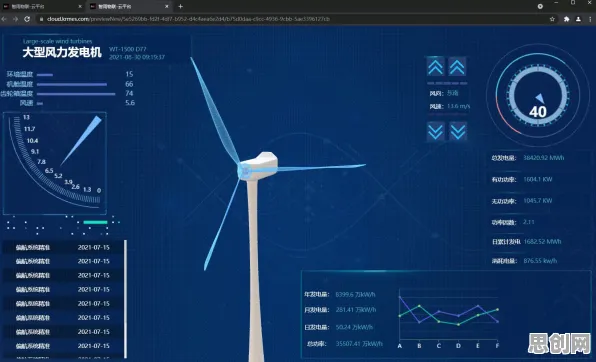Switch to the first inactive browser tab

click(x=43, y=6)
